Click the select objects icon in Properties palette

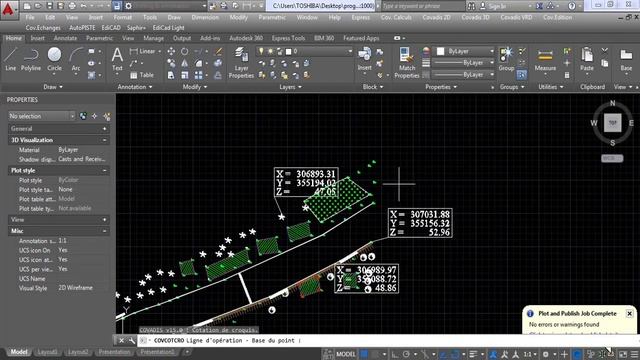(x=95, y=116)
